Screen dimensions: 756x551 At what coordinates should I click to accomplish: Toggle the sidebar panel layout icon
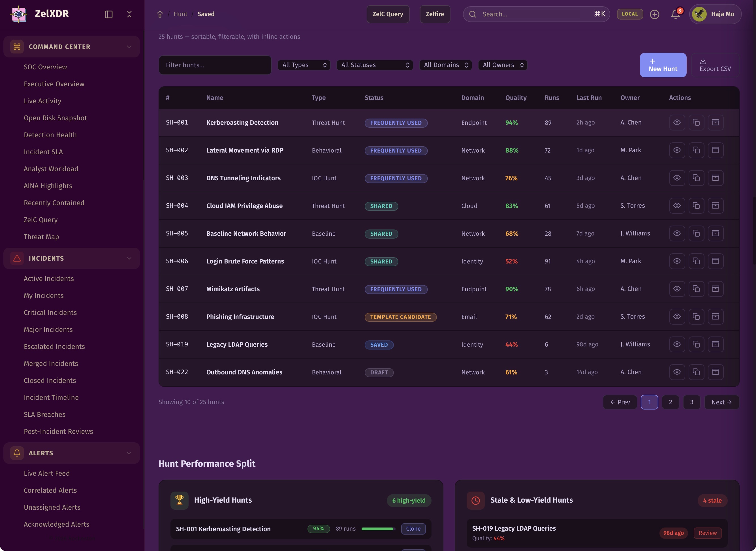pos(108,14)
